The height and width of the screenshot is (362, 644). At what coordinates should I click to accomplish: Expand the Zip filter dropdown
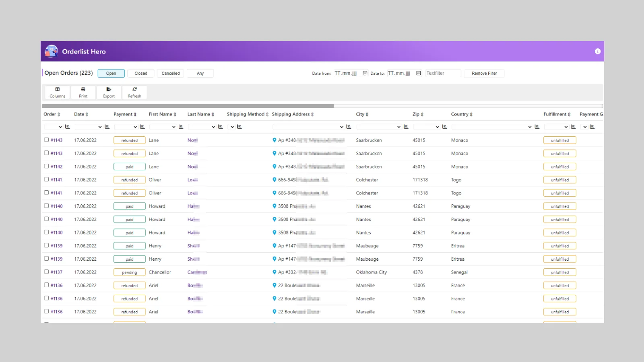pos(427,127)
